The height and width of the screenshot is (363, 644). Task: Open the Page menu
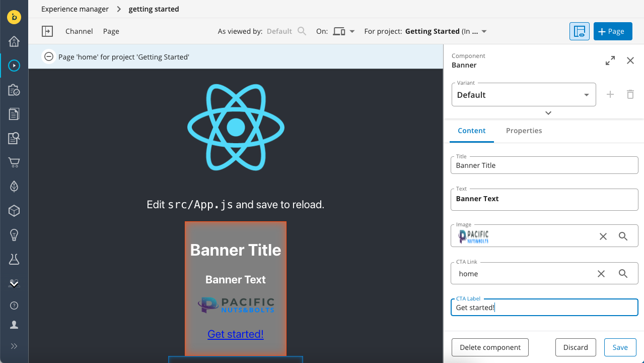click(x=111, y=31)
